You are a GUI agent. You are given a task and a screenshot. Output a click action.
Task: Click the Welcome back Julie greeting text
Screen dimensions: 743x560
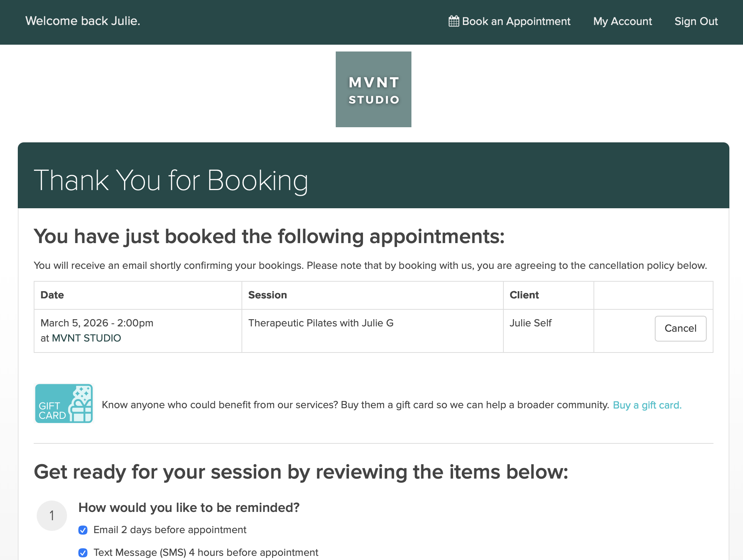pos(83,21)
